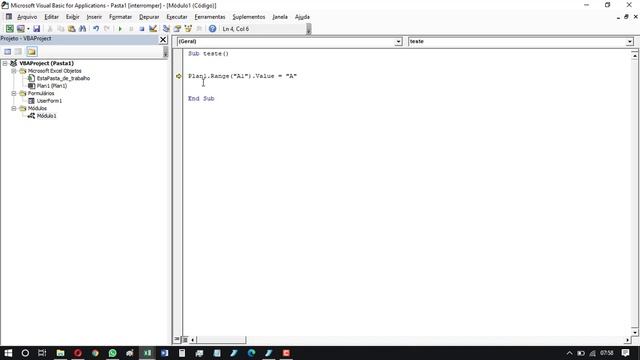
Task: Click the Plan1.Range code line
Action: 242,76
